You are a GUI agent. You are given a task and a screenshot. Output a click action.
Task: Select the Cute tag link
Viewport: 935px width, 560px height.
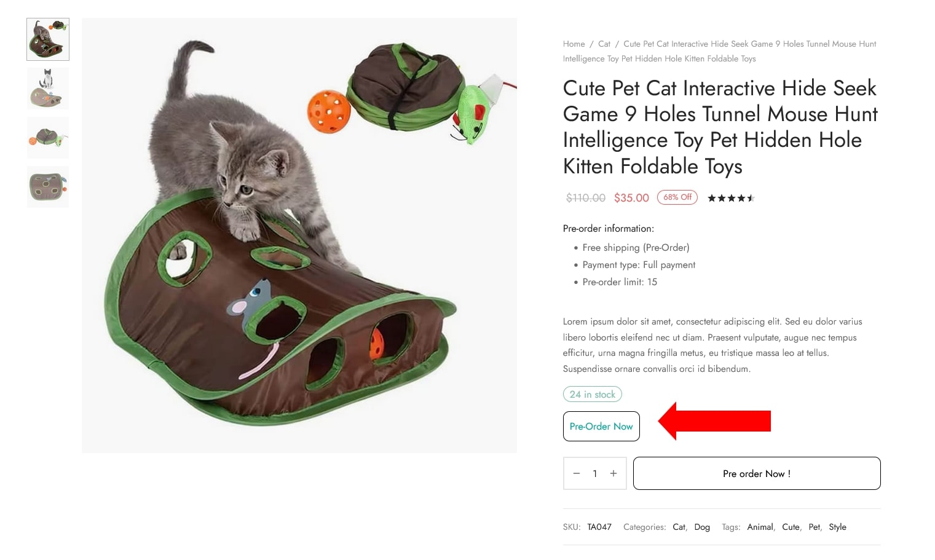click(791, 527)
